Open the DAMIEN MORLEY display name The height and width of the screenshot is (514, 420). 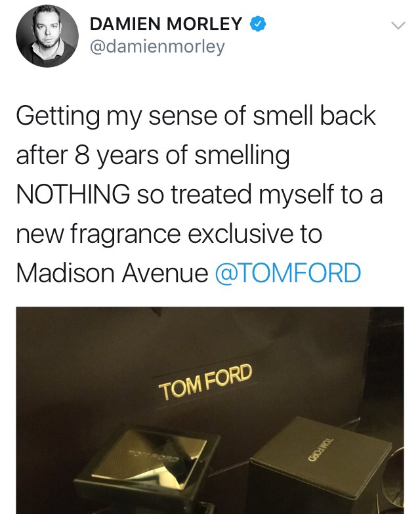click(x=166, y=24)
